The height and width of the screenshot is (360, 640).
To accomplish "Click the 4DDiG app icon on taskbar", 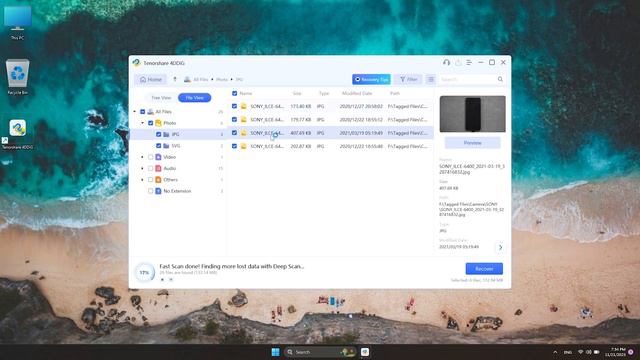I will (x=365, y=352).
